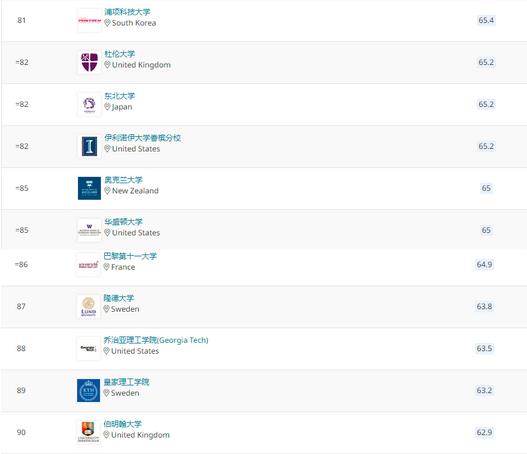This screenshot has width=527, height=454.
Task: Click the France country label
Action: pos(123,267)
